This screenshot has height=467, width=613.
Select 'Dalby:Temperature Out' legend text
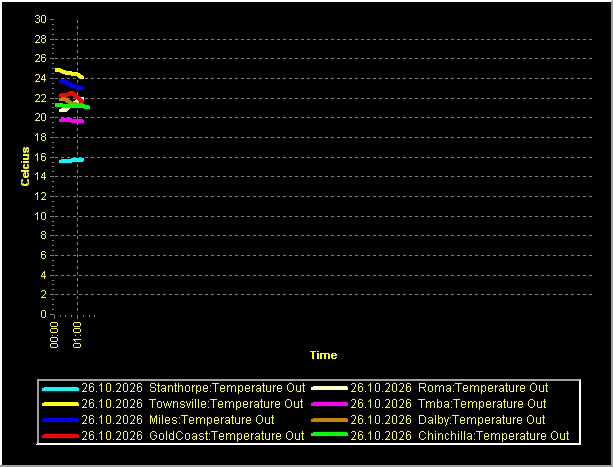pyautogui.click(x=482, y=420)
